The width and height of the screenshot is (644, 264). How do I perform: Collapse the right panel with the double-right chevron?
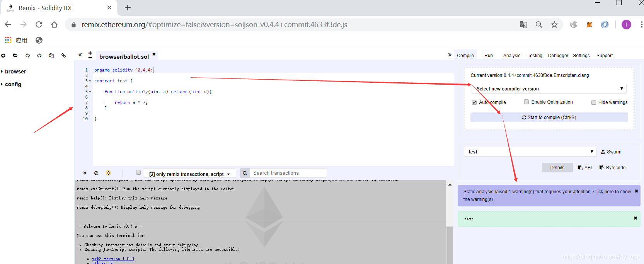point(450,55)
